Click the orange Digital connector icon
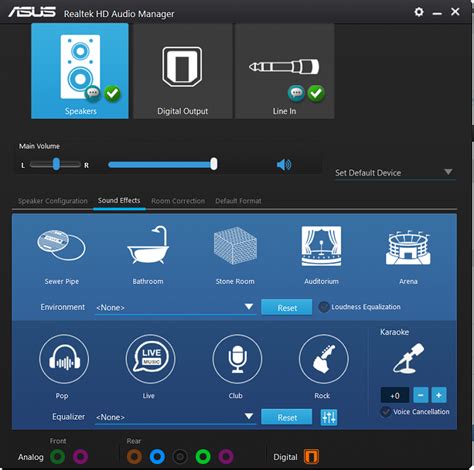 coord(311,456)
